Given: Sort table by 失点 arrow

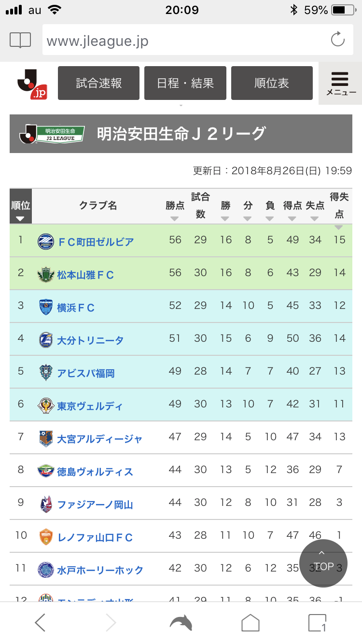Looking at the screenshot, I should point(315,218).
